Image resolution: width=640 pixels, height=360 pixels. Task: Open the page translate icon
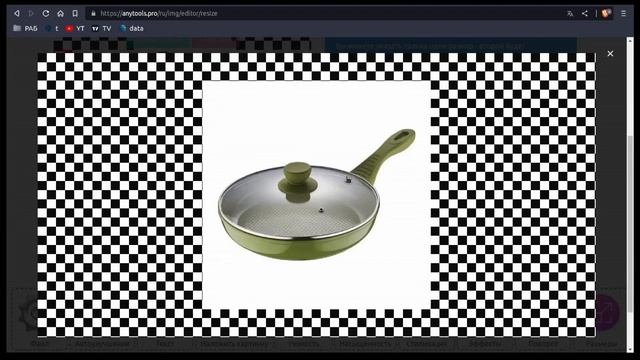pos(570,13)
